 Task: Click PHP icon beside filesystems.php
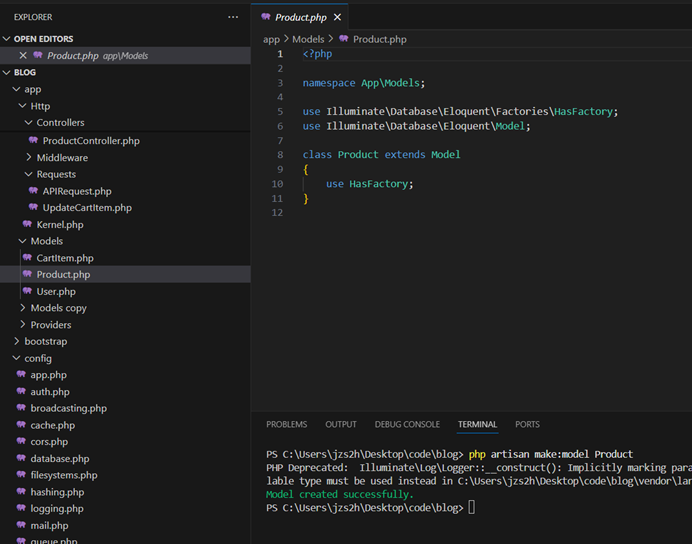(x=21, y=475)
